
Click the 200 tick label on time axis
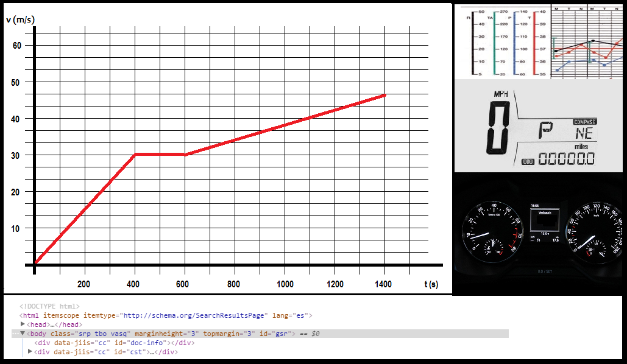click(x=83, y=284)
